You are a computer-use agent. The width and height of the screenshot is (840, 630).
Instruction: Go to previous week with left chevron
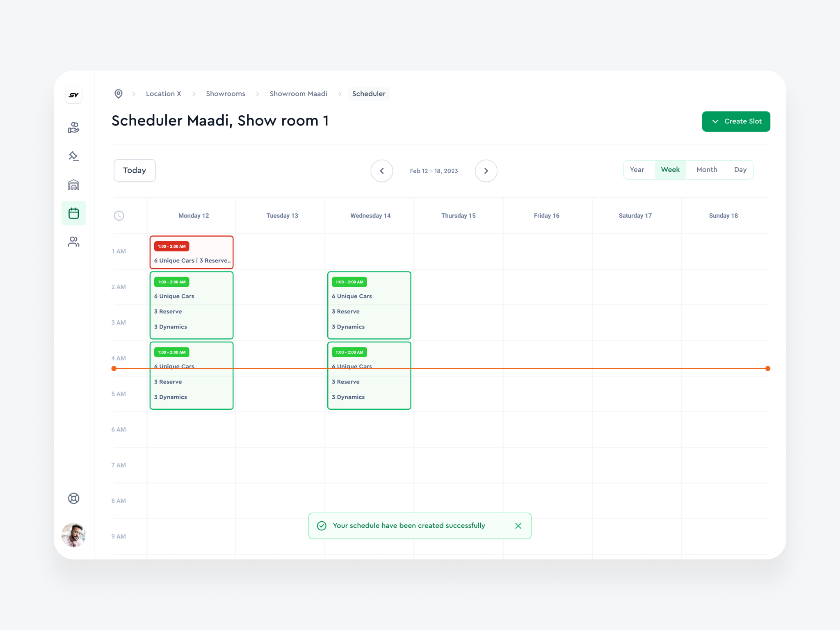(x=382, y=171)
